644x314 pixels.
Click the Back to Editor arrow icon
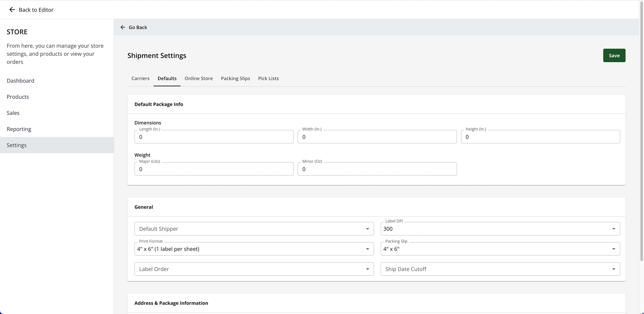12,10
